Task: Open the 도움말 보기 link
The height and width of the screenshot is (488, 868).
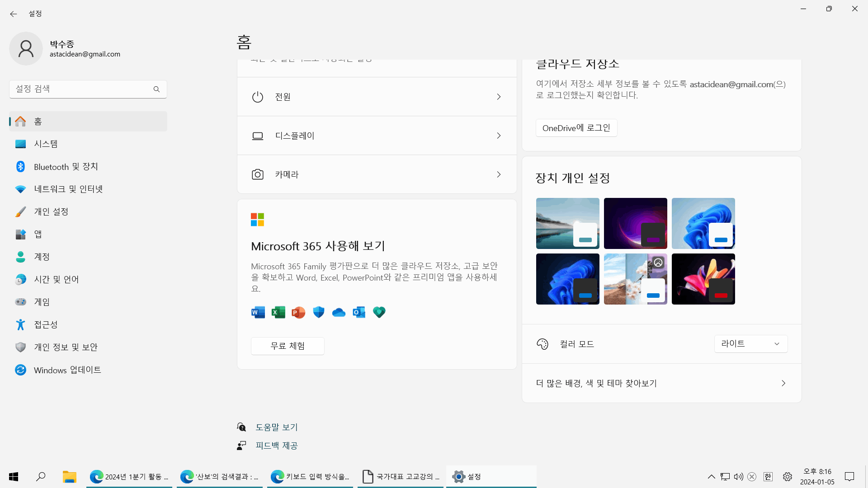Action: (x=276, y=427)
